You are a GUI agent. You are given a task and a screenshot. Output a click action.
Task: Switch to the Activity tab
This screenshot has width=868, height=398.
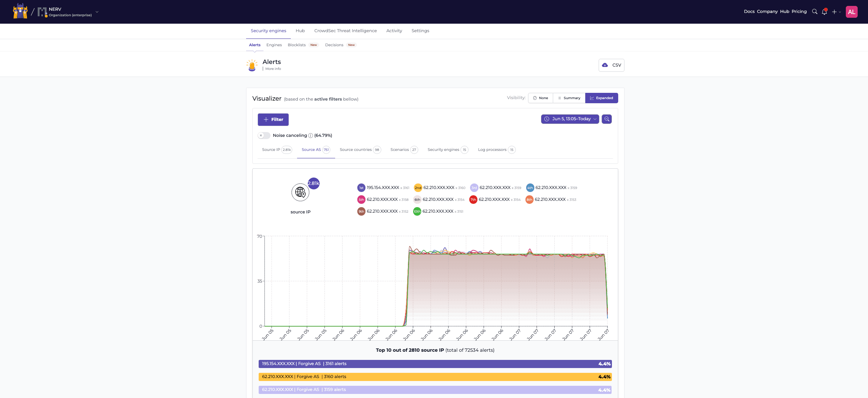coord(394,31)
